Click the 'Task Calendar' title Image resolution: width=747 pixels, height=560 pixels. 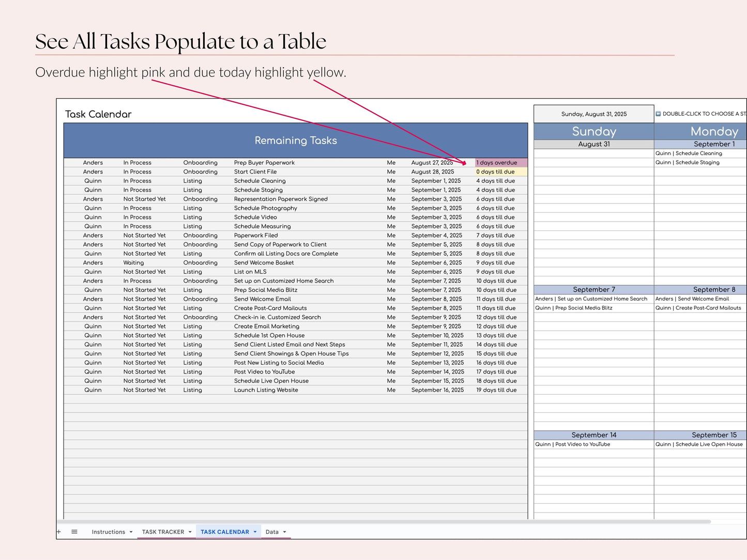98,114
